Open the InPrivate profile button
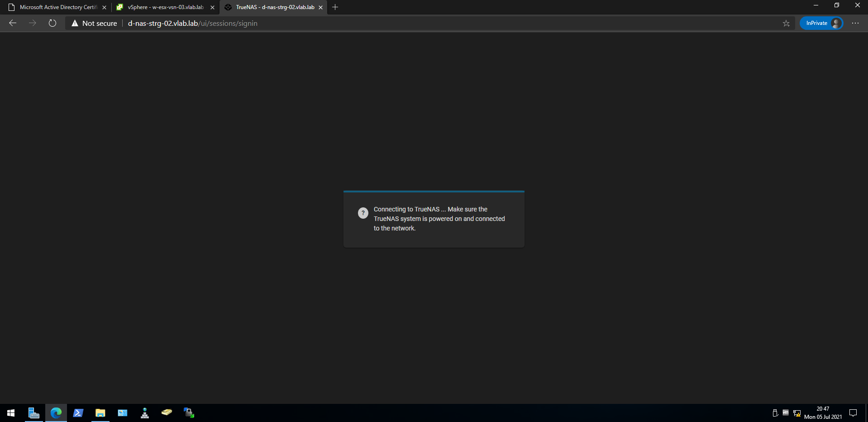The width and height of the screenshot is (868, 422). tap(821, 23)
